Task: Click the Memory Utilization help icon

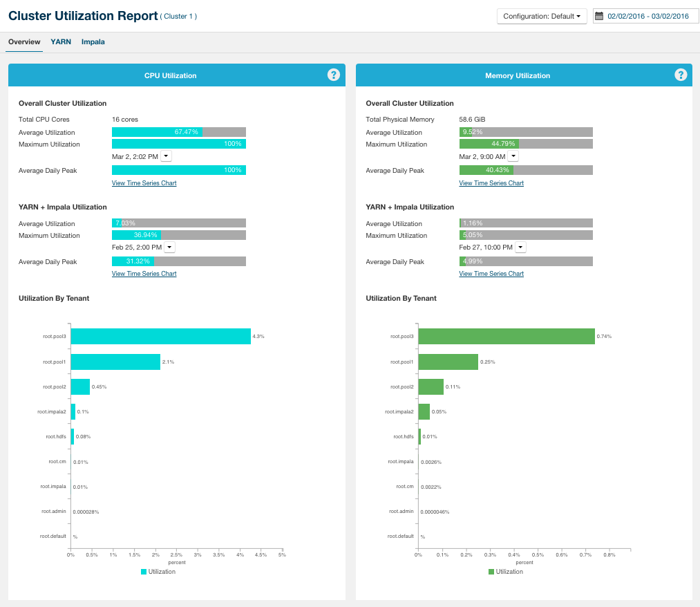Action: [681, 75]
